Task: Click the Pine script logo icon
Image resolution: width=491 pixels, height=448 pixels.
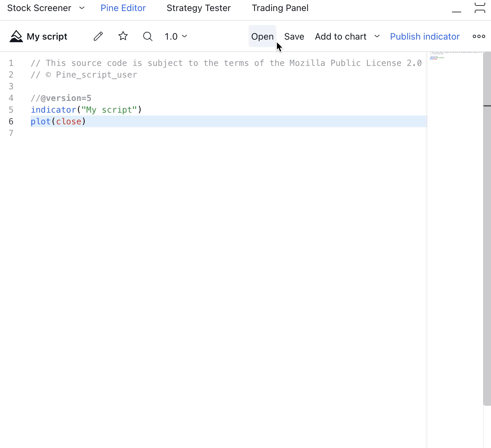Action: point(16,36)
